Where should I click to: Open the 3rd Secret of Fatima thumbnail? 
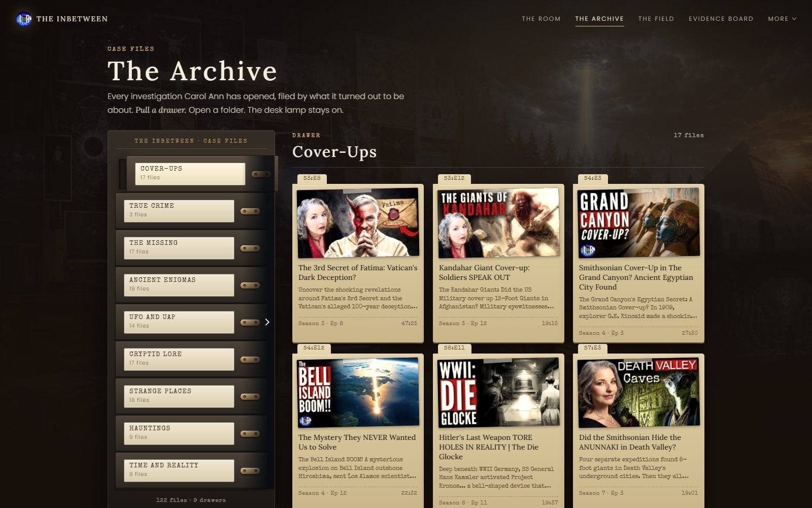click(358, 223)
